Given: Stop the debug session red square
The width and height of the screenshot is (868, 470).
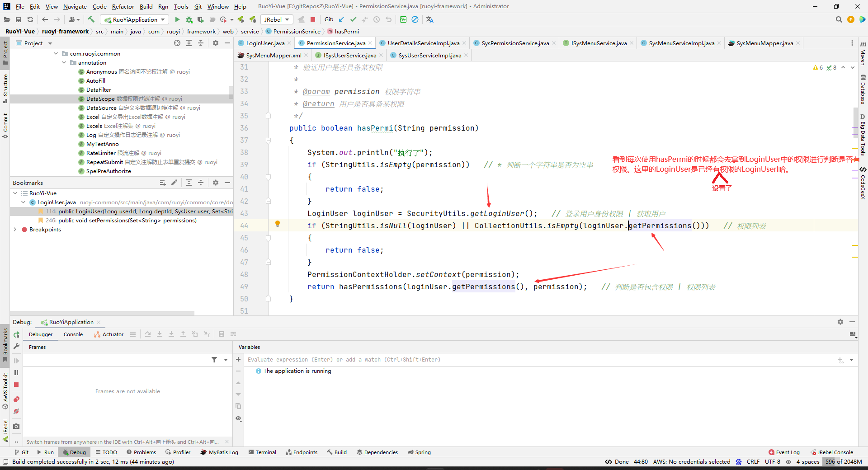Looking at the screenshot, I should click(16, 385).
